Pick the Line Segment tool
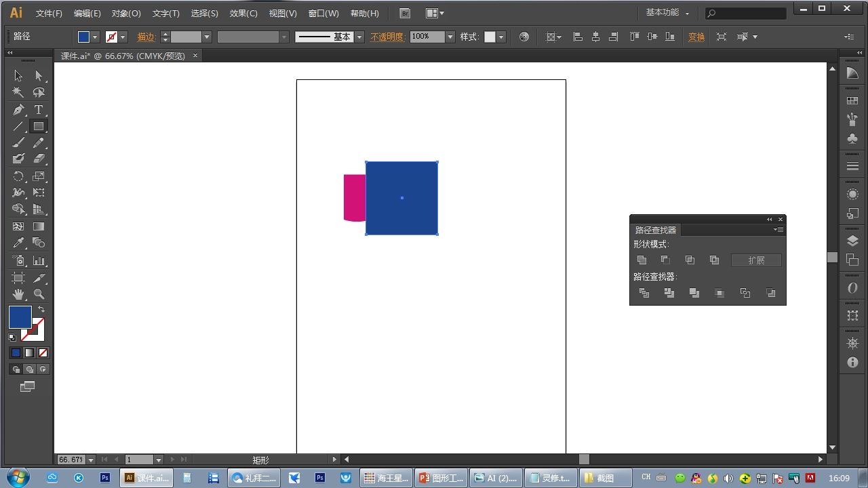The image size is (868, 488). click(x=18, y=127)
